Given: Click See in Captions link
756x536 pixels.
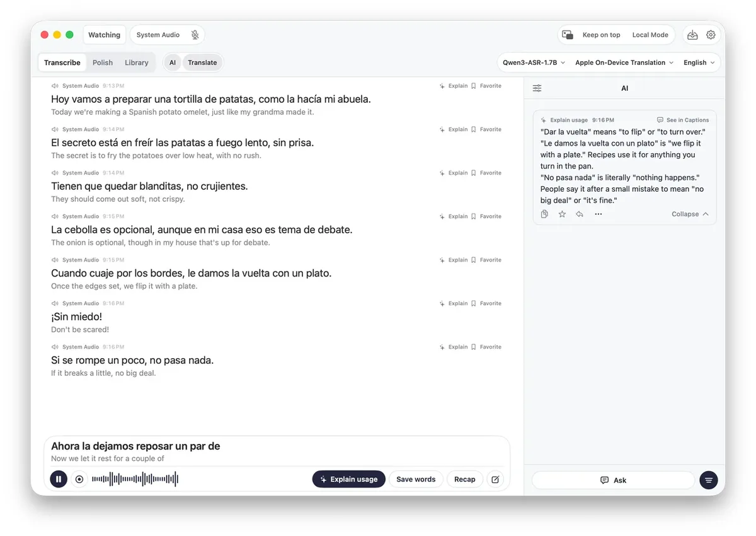Looking at the screenshot, I should coord(683,120).
